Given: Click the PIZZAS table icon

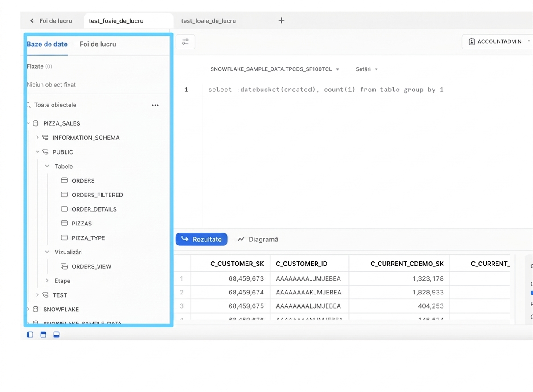Looking at the screenshot, I should tap(64, 223).
